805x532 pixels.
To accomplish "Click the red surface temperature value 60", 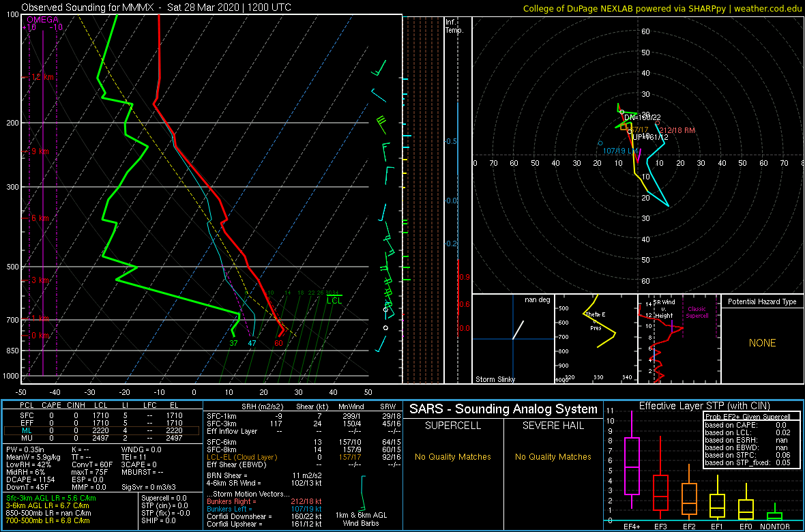I will 279,343.
